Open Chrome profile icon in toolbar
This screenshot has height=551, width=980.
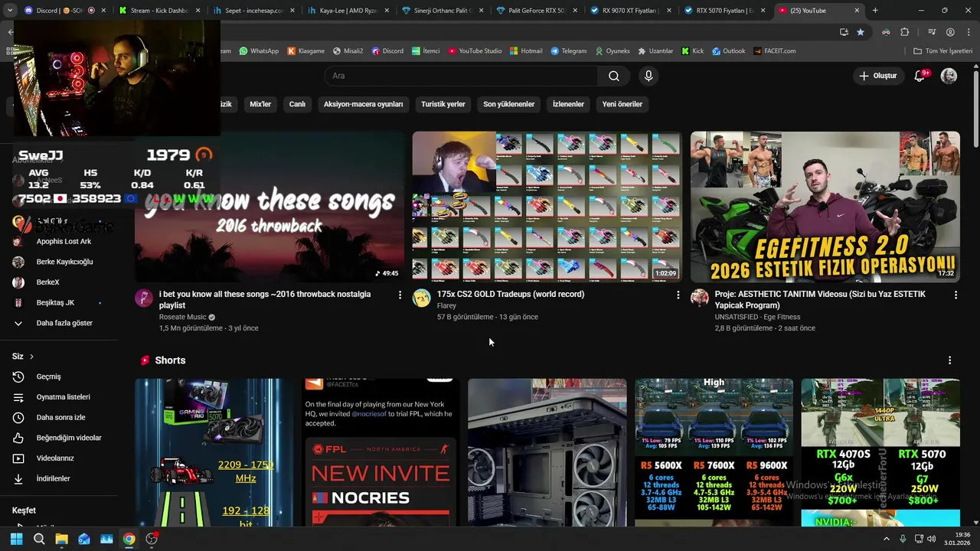(950, 32)
